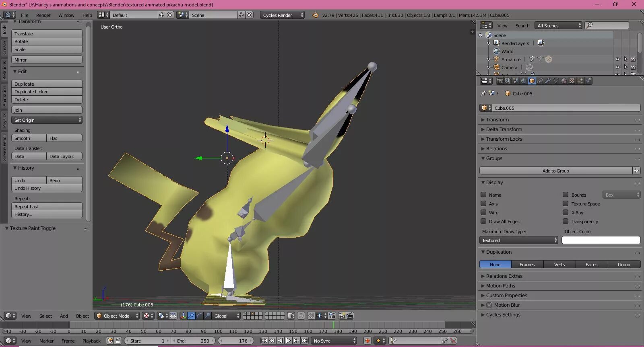Open the Add menu in 3D view header
The height and width of the screenshot is (347, 644).
coord(64,316)
